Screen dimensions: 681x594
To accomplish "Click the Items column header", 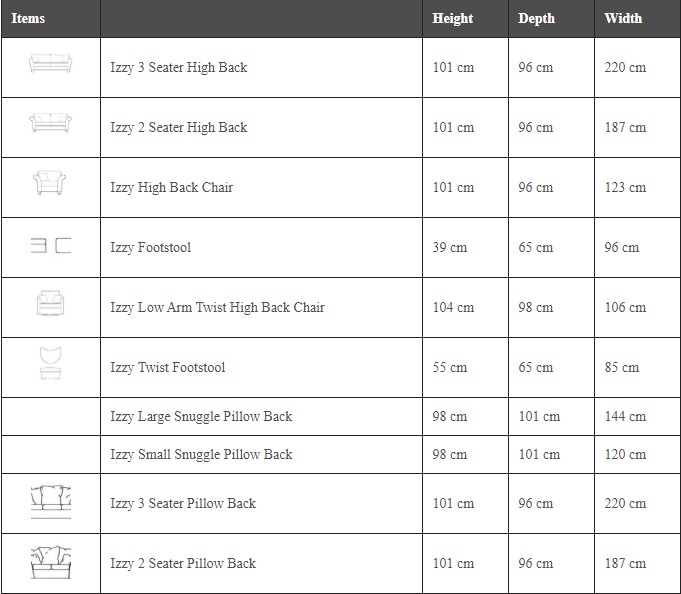I will tap(28, 18).
